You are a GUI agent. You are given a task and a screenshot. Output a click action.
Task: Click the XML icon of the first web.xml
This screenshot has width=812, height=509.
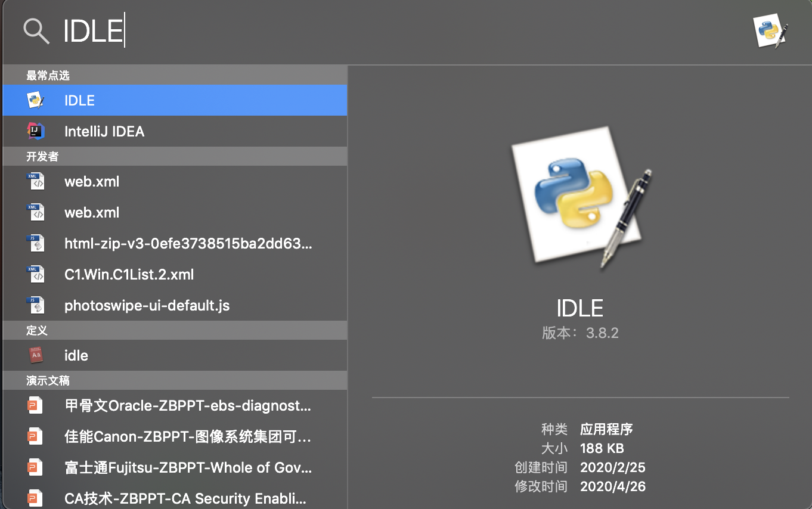click(x=36, y=181)
